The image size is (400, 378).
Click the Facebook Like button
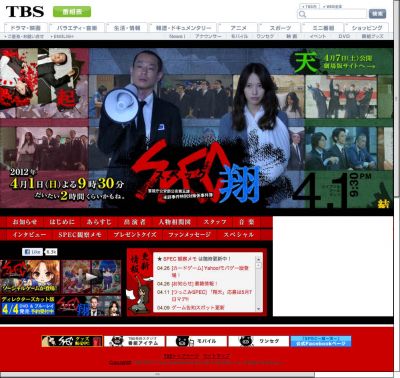pos(32,252)
